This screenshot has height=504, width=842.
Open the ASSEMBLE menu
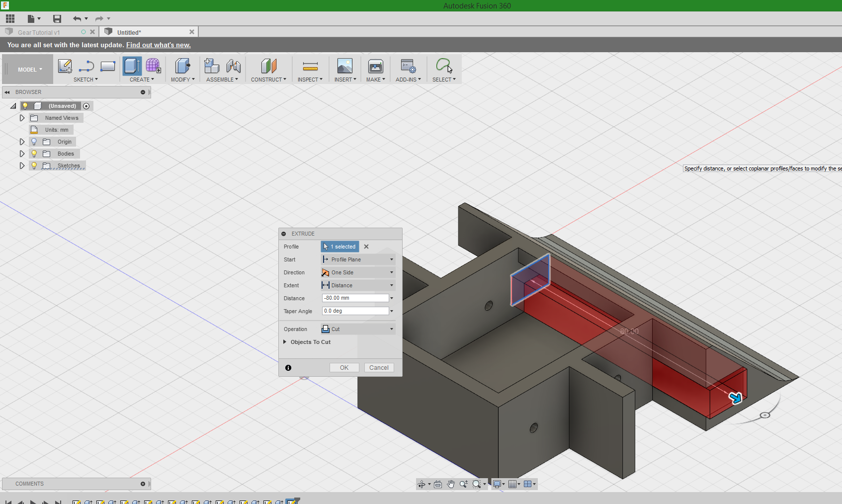(222, 80)
